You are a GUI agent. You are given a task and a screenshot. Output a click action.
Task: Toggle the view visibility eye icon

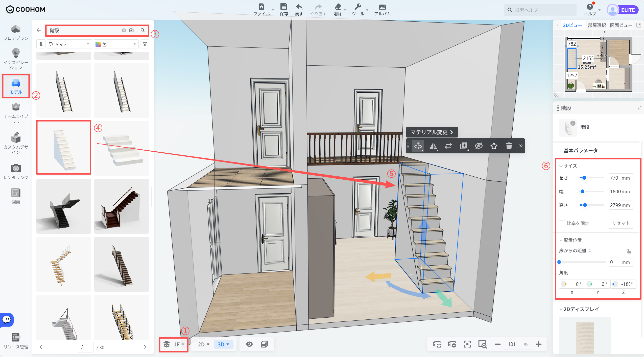point(249,344)
